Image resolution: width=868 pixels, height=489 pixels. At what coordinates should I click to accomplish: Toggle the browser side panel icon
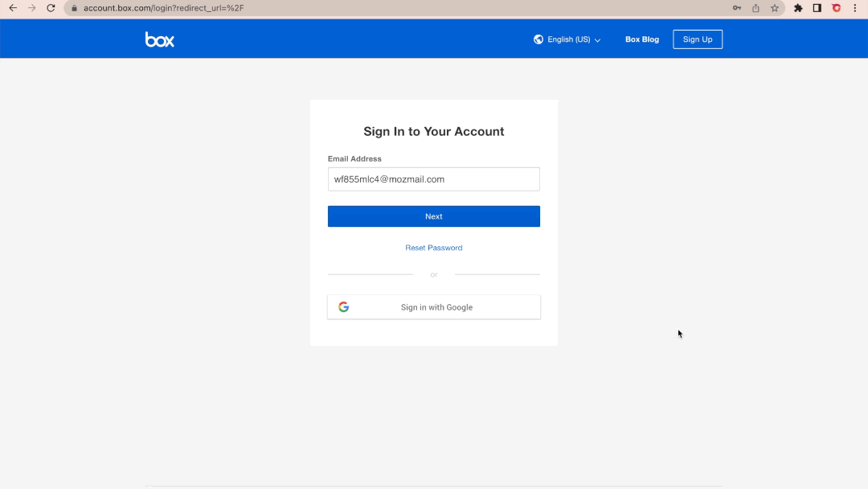(x=817, y=8)
